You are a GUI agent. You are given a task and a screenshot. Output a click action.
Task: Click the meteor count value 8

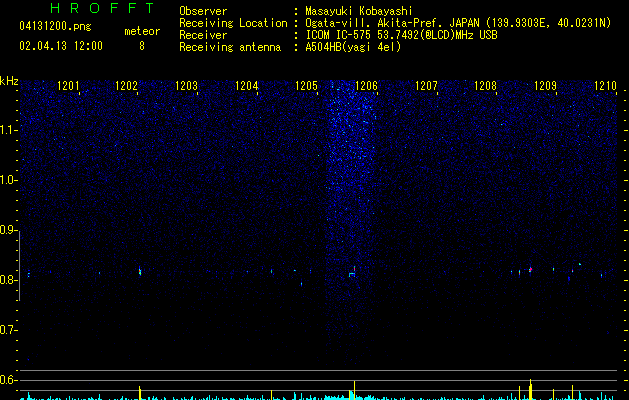(142, 46)
